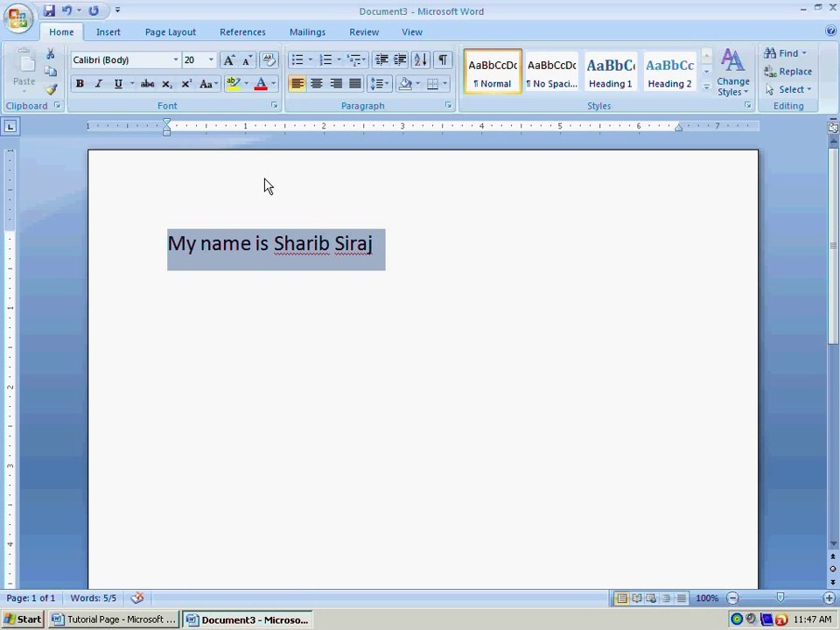Open the References tab
This screenshot has height=630, width=840.
242,32
